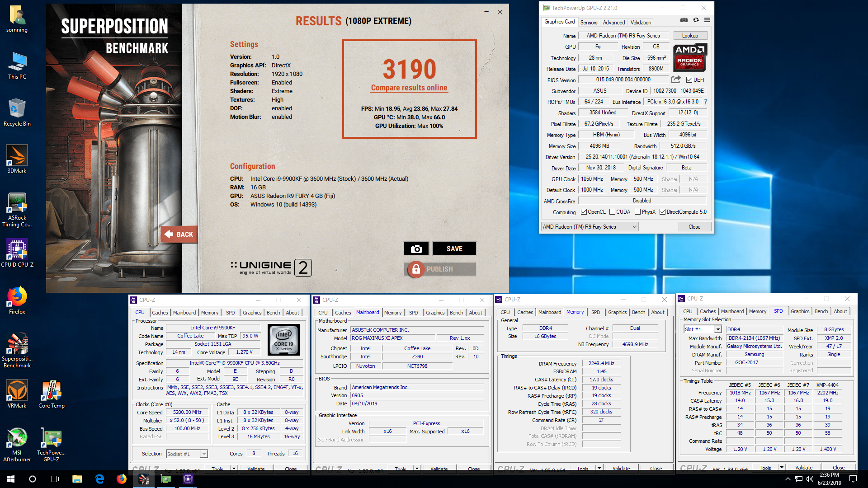Toggle the CUDA checkbox

tap(612, 212)
